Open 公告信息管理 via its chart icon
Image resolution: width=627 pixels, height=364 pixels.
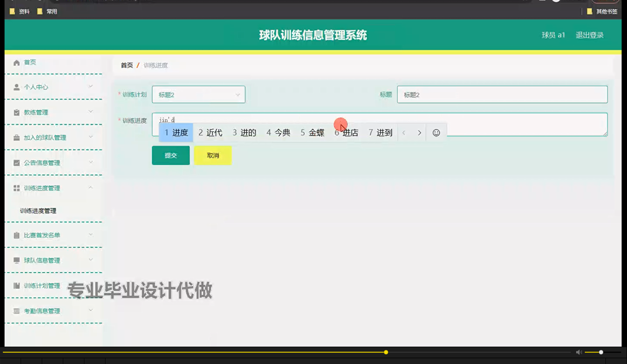pos(16,162)
